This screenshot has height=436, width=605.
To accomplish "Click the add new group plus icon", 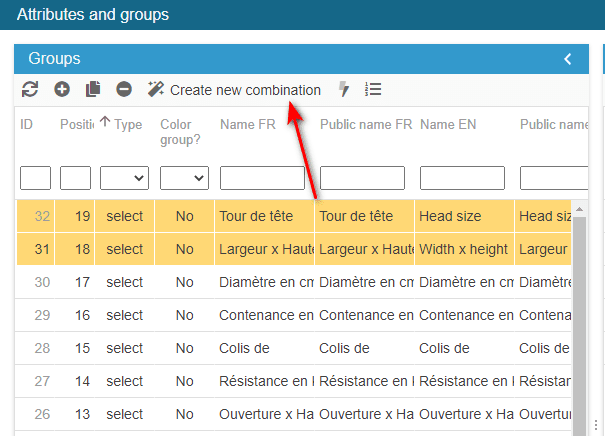I will (62, 90).
